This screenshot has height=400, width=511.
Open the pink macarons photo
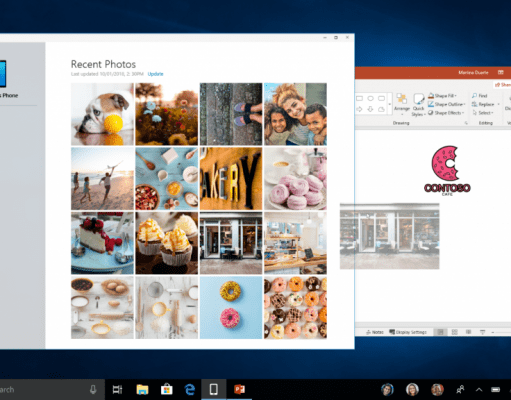[x=295, y=179]
